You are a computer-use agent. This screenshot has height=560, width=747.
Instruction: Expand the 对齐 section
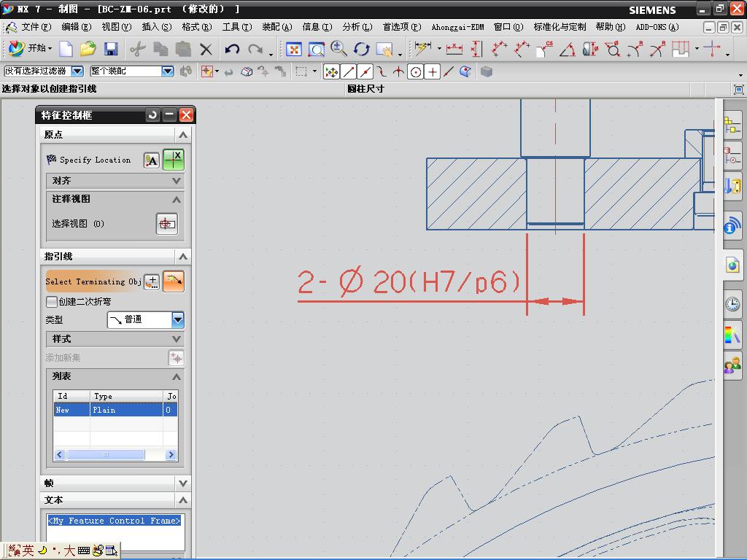pos(115,181)
